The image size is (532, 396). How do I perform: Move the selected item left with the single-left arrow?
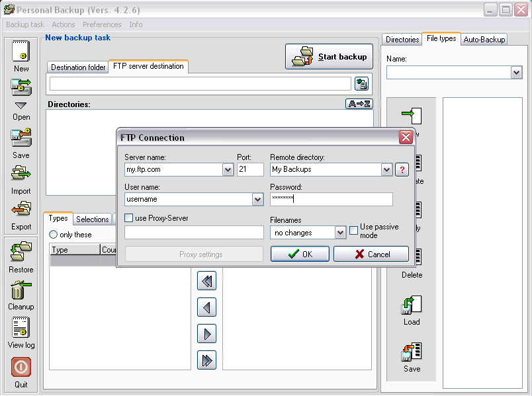click(x=206, y=307)
